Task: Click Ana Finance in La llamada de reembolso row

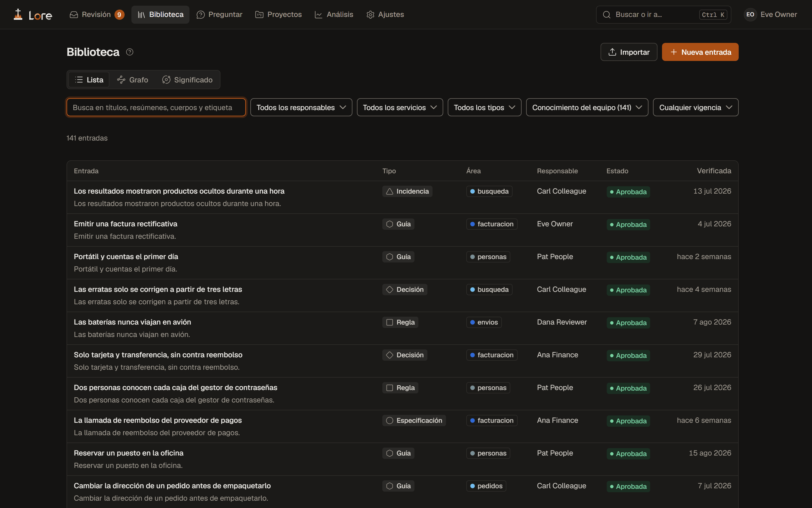Action: 557,421
